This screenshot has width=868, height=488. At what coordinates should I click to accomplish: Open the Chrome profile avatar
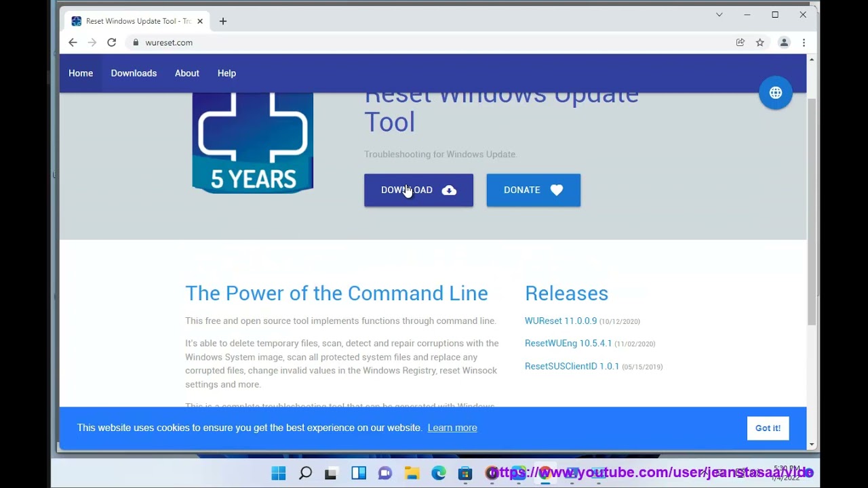[x=784, y=43]
